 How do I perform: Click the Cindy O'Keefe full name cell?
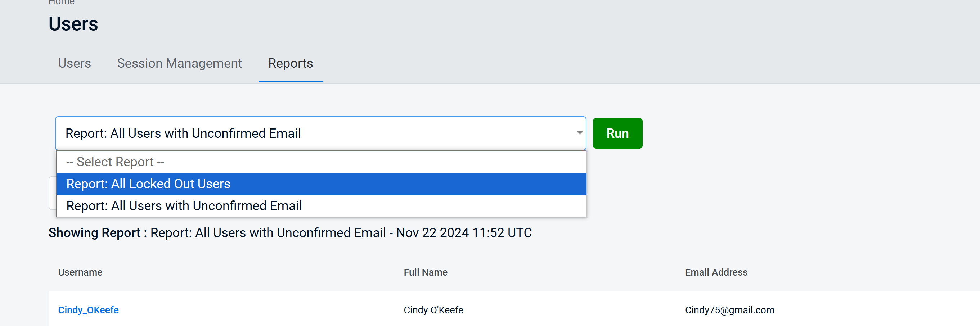point(433,310)
